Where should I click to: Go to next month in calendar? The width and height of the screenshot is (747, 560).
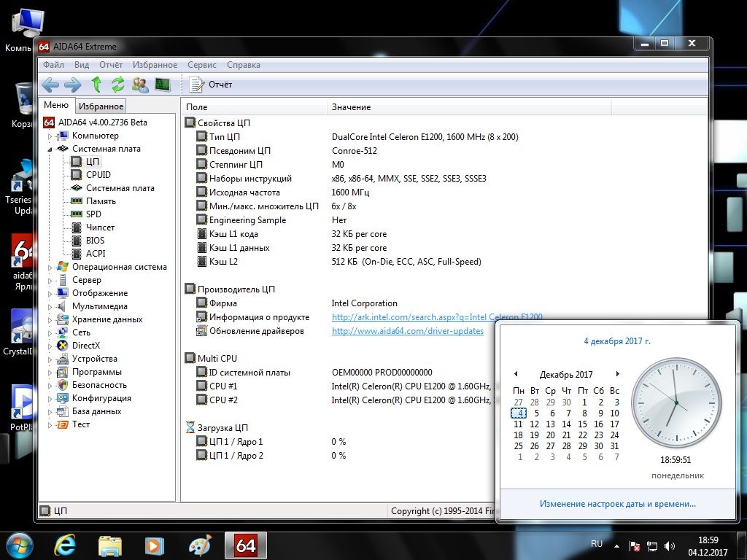[617, 374]
